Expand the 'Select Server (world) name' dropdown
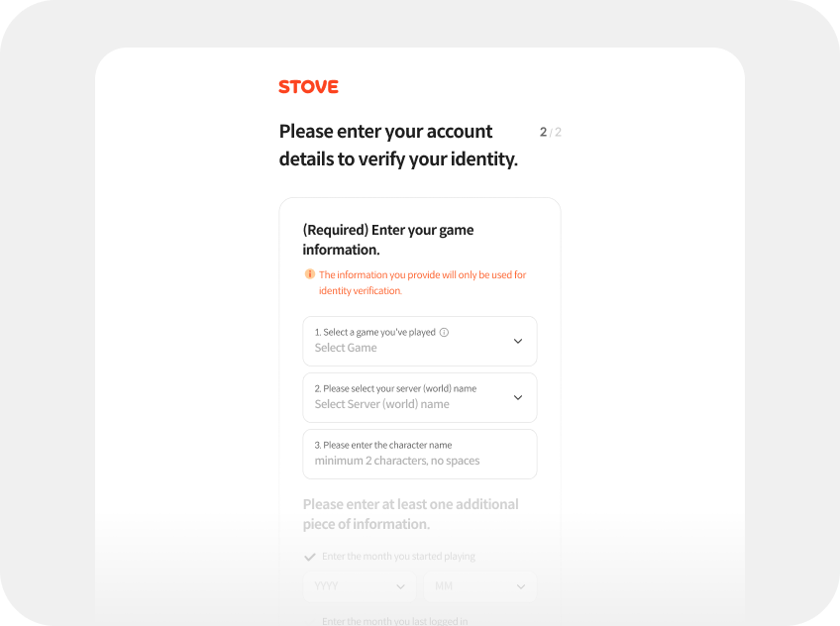The height and width of the screenshot is (626, 840). [381, 405]
